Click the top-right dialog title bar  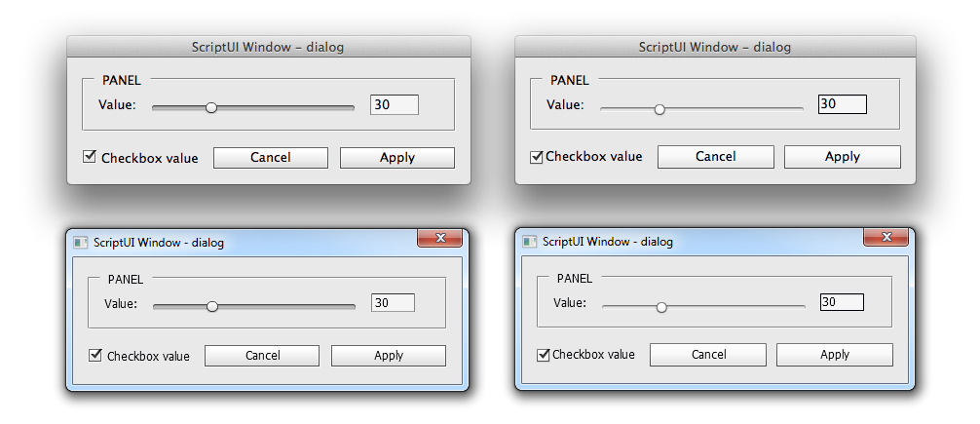point(715,47)
